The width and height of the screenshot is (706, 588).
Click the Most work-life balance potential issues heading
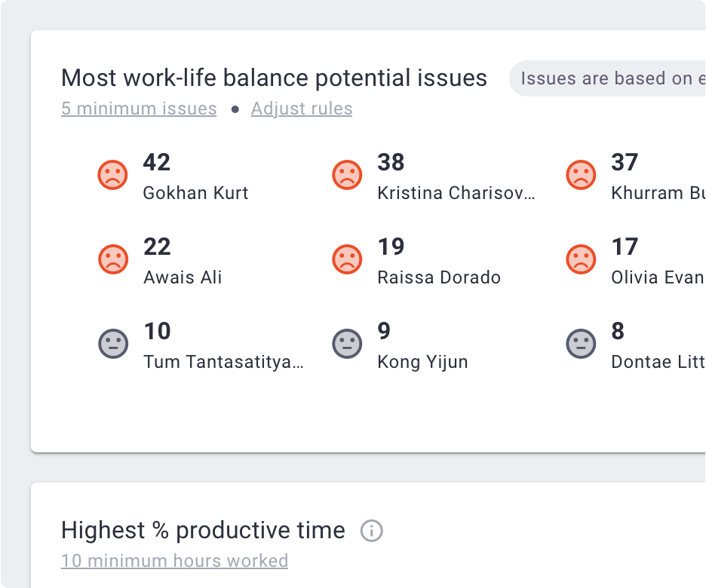274,78
